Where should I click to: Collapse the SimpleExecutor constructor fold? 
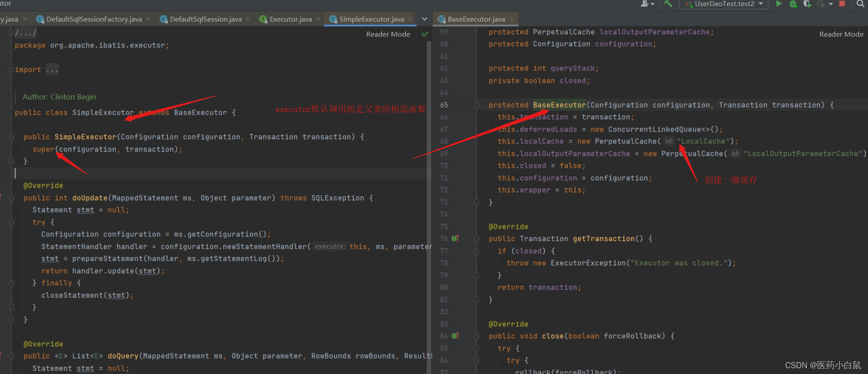[12, 137]
